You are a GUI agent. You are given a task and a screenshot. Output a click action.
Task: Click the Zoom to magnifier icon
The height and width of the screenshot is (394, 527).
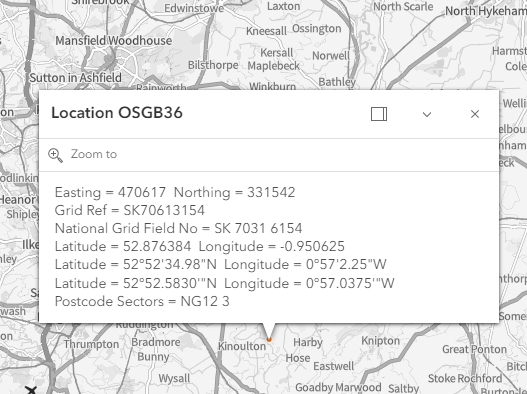pos(55,155)
